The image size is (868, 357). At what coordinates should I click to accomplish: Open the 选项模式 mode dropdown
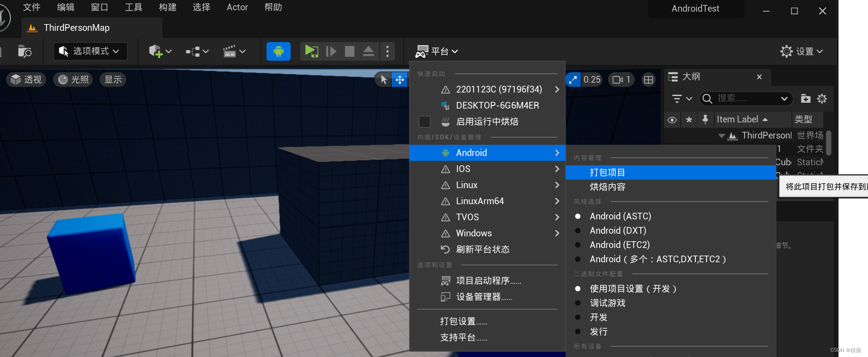(x=90, y=51)
